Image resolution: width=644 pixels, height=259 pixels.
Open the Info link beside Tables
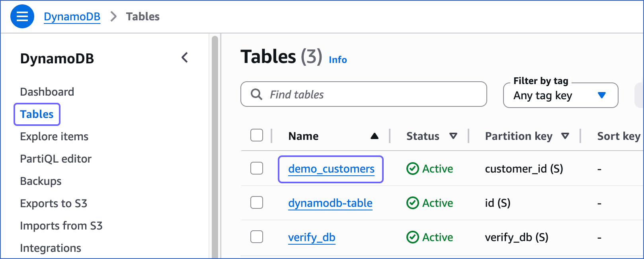tap(338, 60)
